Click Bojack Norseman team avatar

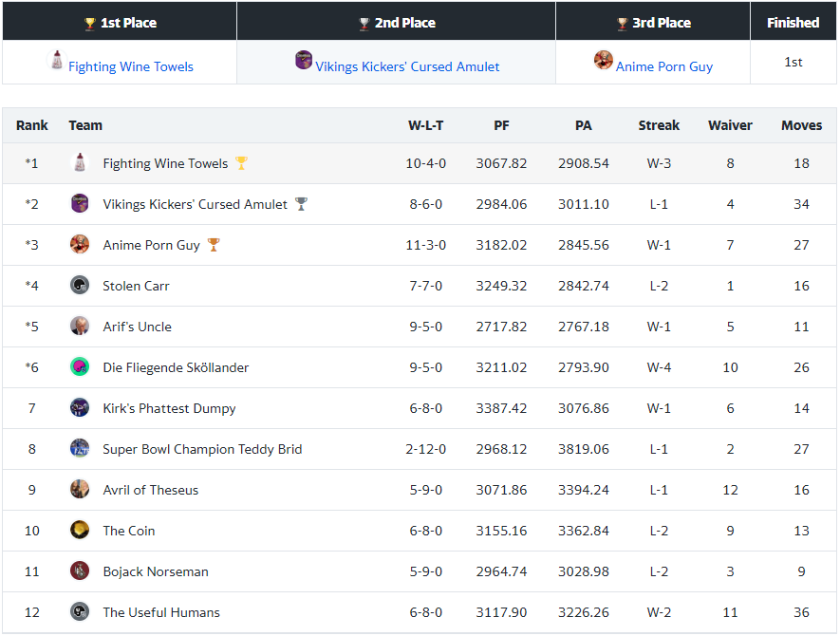pos(80,571)
